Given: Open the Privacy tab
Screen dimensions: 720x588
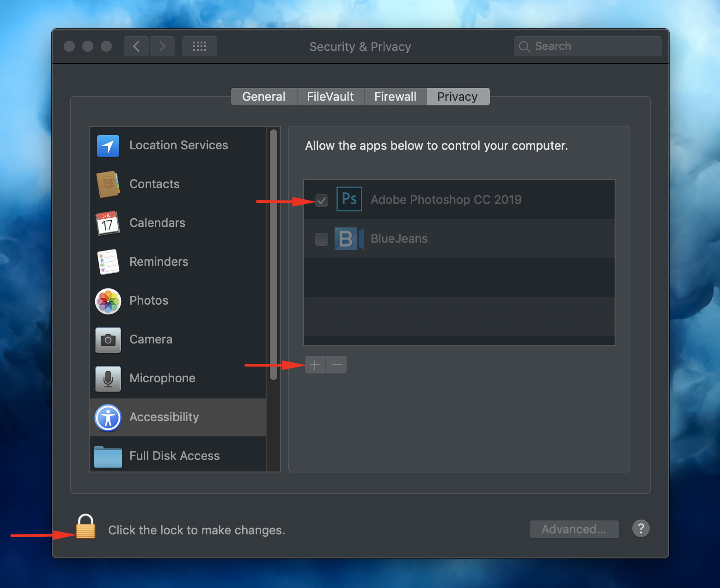Looking at the screenshot, I should (457, 96).
